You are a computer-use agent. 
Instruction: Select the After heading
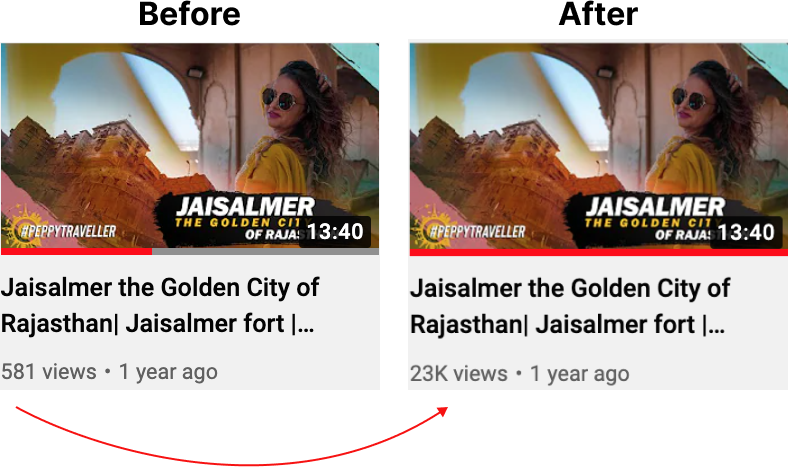pos(598,14)
